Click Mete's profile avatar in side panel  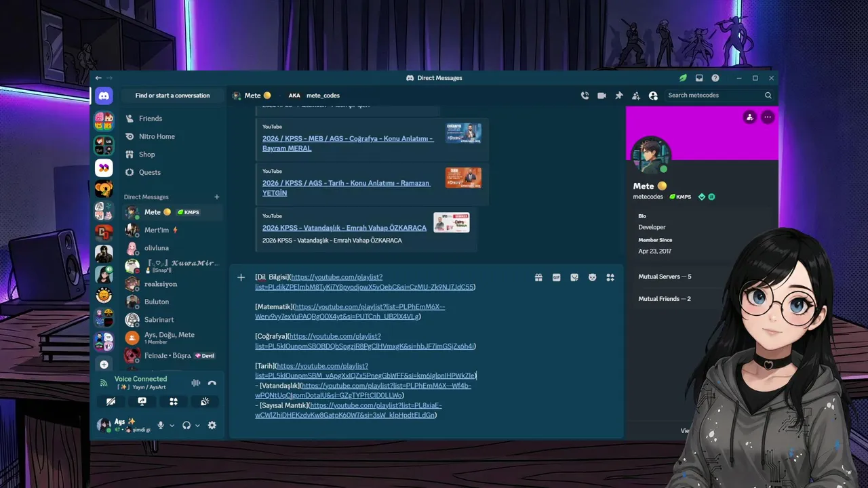point(651,155)
